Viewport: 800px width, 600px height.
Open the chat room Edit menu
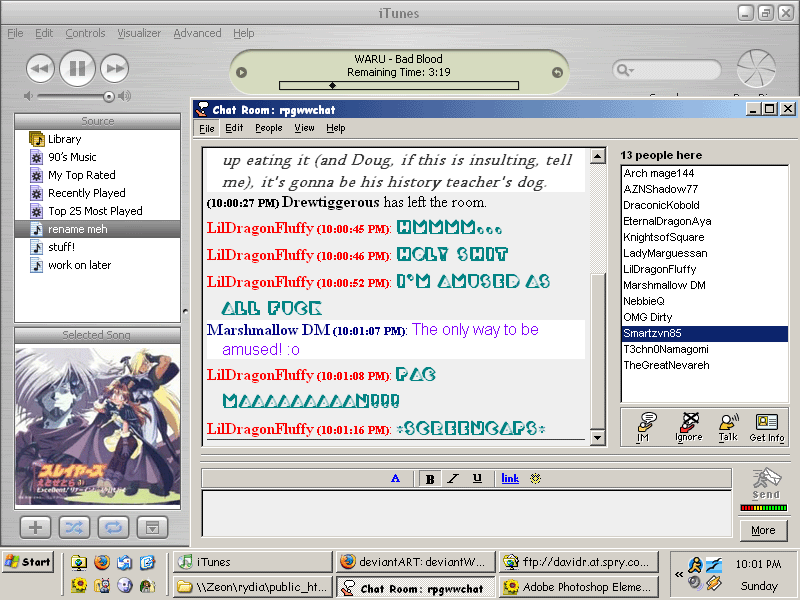(234, 128)
